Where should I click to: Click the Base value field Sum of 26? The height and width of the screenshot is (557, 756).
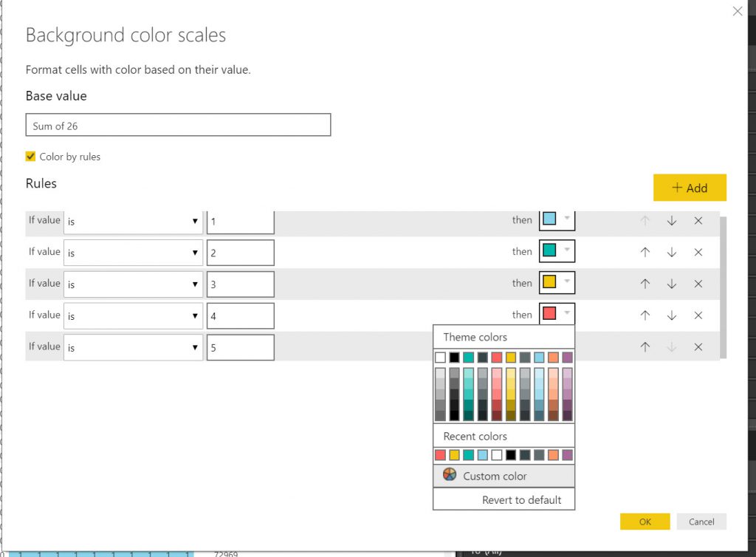tap(178, 126)
